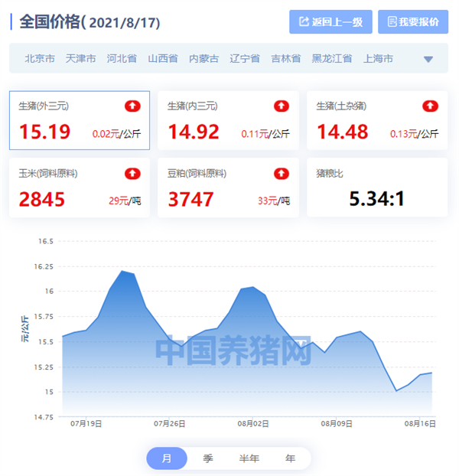
Task: Click the 08月02日 axis label
Action: (253, 424)
